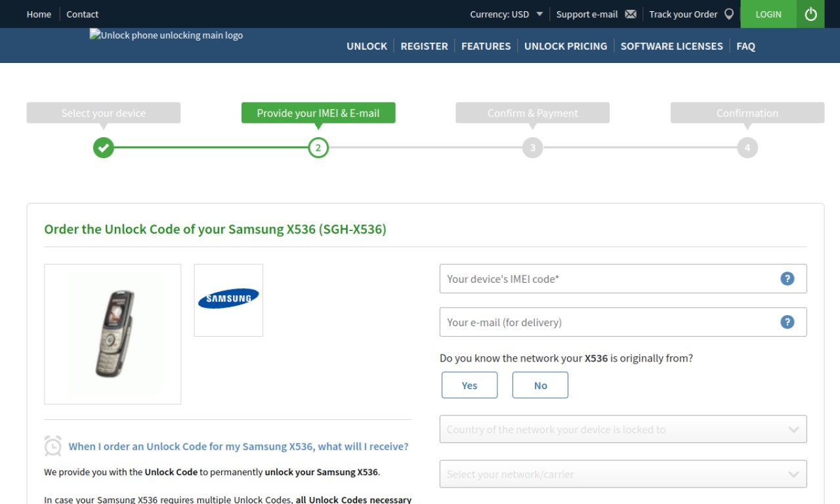This screenshot has width=840, height=504.
Task: Click step 3 circle in progress bar
Action: (x=533, y=148)
